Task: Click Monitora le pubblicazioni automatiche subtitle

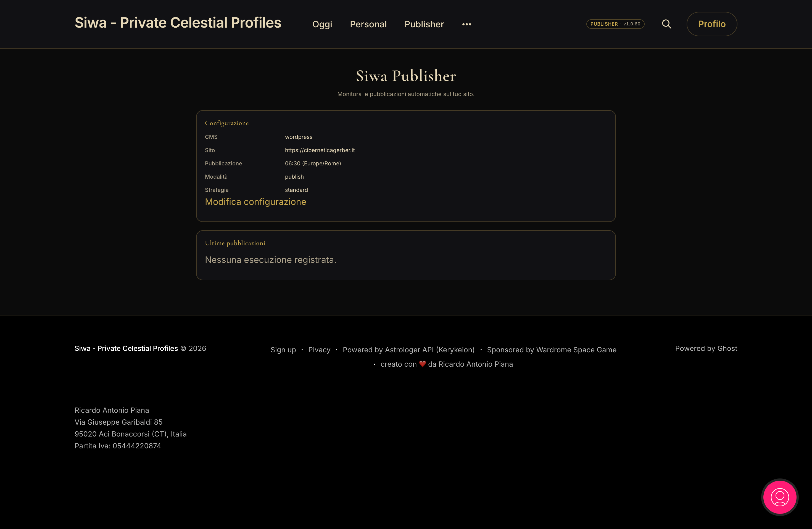Action: click(406, 94)
